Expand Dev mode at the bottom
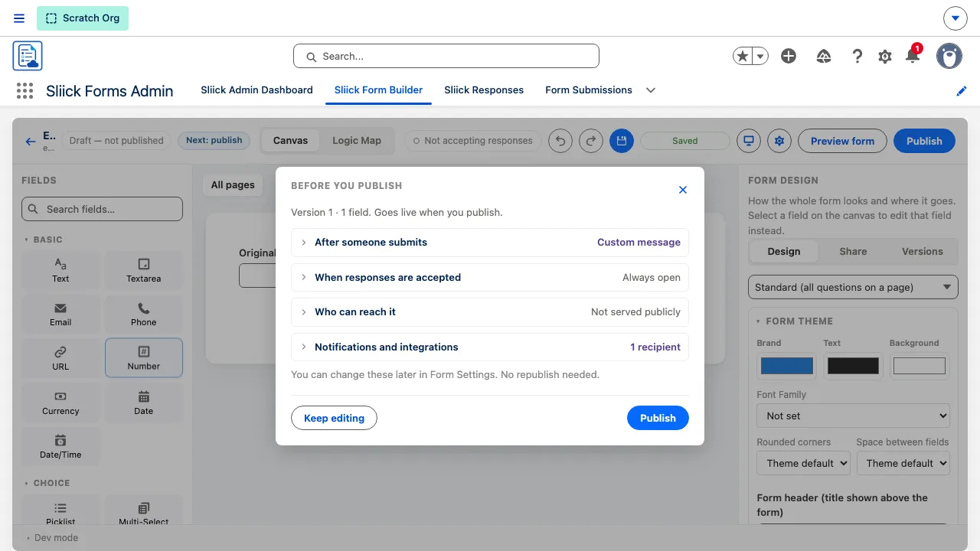 click(x=52, y=538)
